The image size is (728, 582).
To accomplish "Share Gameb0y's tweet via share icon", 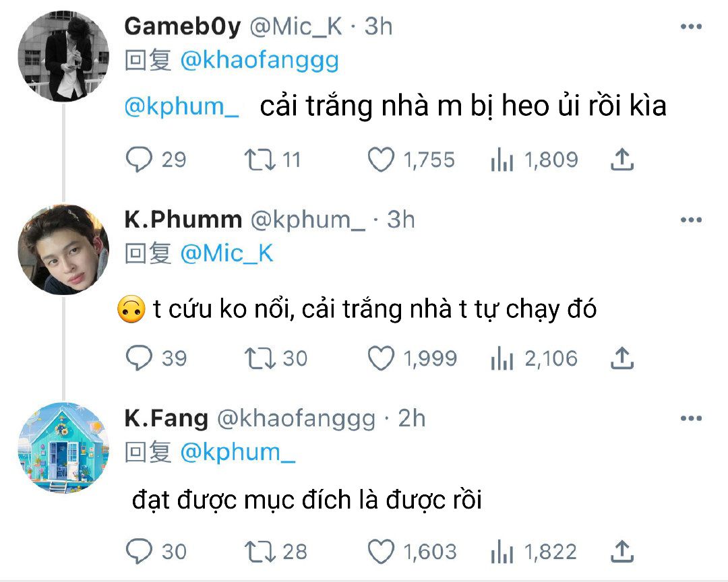I will (x=622, y=159).
